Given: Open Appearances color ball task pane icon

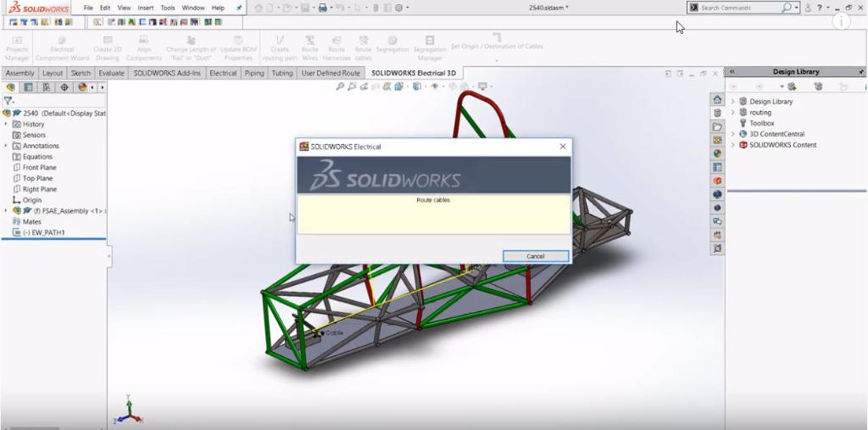Looking at the screenshot, I should pos(717,154).
